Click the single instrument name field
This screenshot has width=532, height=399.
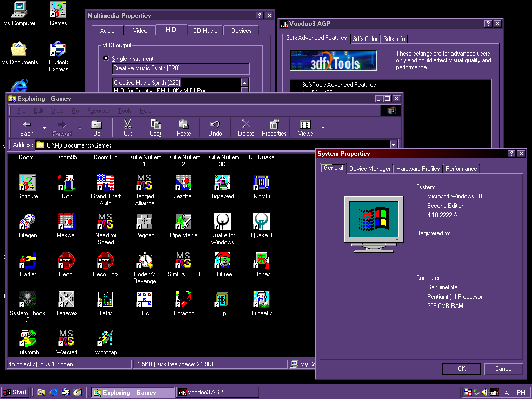[x=181, y=68]
